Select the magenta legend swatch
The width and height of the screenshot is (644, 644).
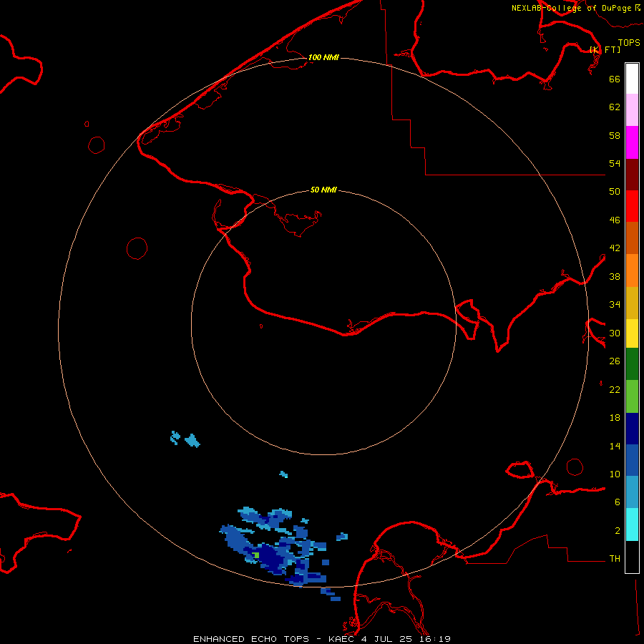coord(632,142)
